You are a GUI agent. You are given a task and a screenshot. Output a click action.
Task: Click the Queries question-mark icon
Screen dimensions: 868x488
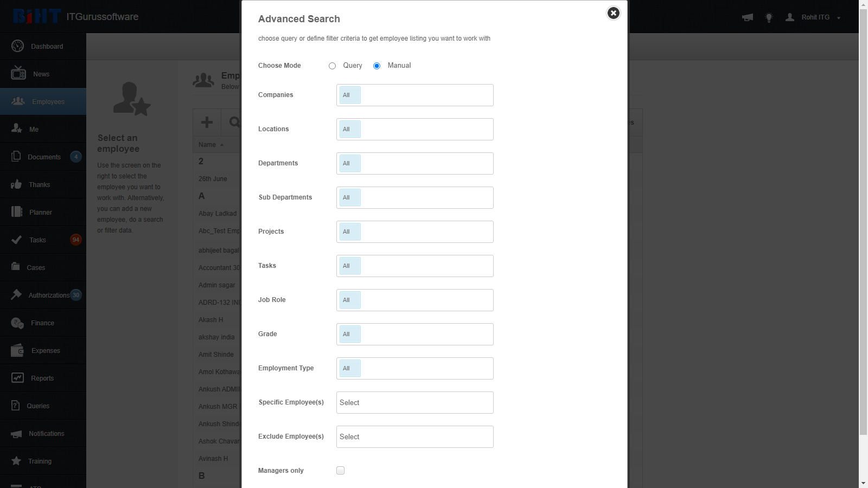[x=16, y=406]
